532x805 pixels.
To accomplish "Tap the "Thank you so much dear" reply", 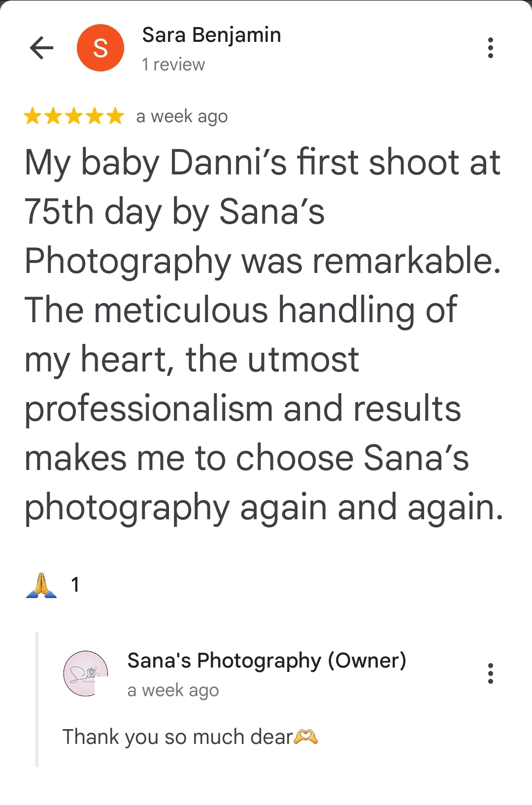I will pyautogui.click(x=177, y=737).
